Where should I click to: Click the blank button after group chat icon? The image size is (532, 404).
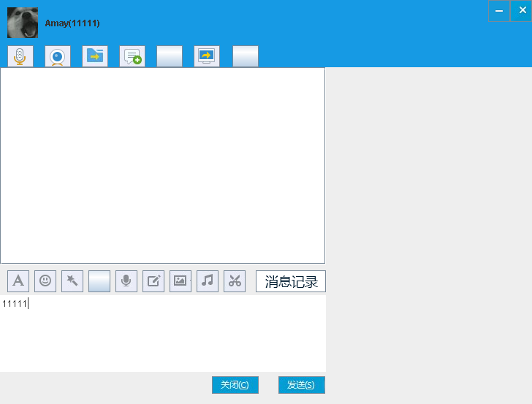(x=170, y=56)
